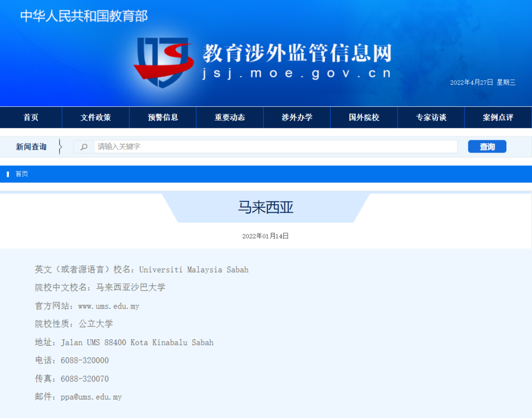Click the fax number 6088-320070

click(85, 379)
